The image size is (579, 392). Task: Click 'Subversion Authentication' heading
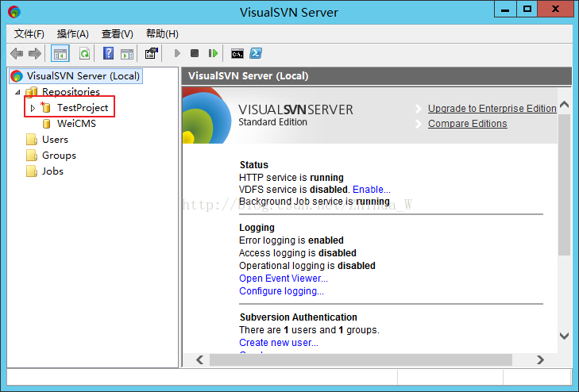[x=299, y=317]
